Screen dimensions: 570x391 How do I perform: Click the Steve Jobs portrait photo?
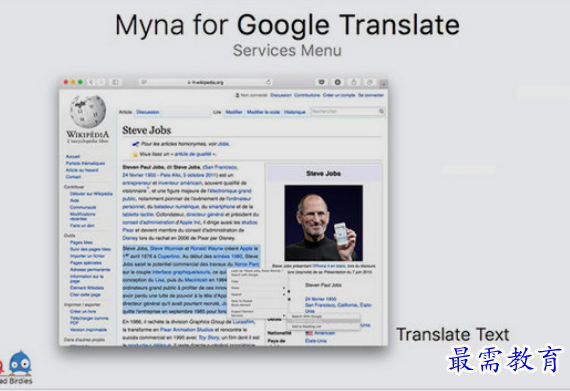point(324,223)
